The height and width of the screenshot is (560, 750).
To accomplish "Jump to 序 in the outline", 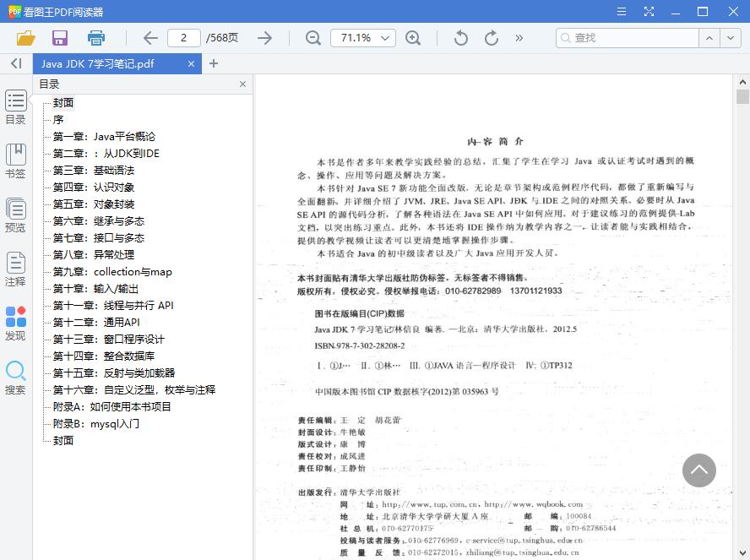I will (58, 120).
